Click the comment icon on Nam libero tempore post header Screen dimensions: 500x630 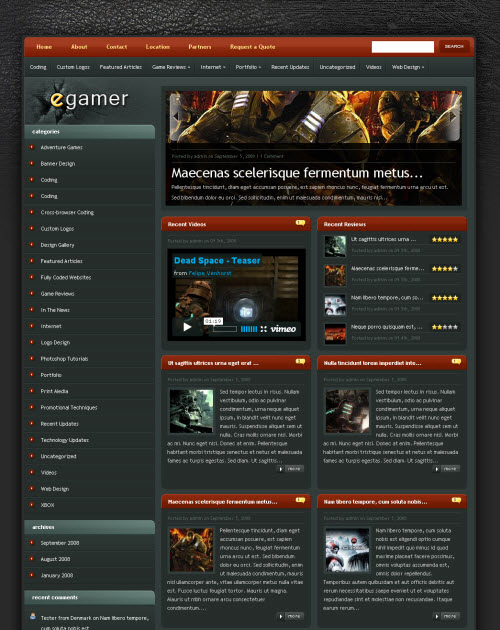click(x=456, y=500)
